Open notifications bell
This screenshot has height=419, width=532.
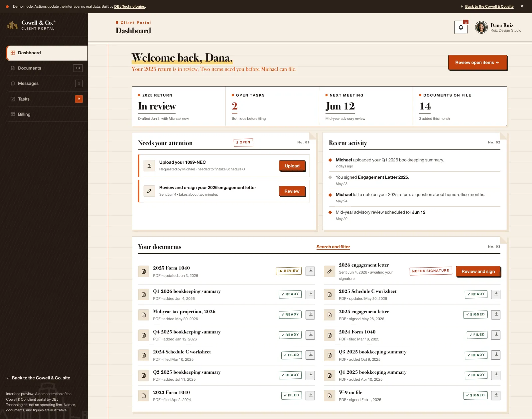(x=461, y=27)
